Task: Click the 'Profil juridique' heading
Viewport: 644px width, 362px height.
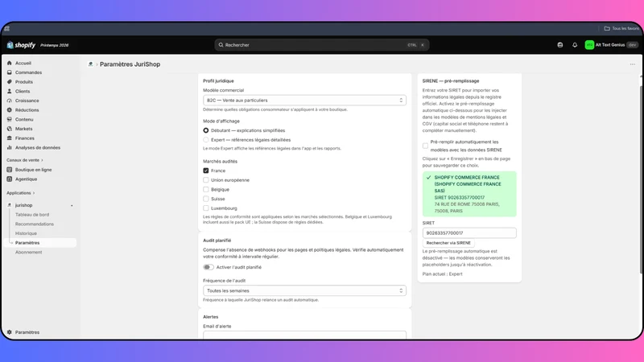Action: click(x=218, y=81)
